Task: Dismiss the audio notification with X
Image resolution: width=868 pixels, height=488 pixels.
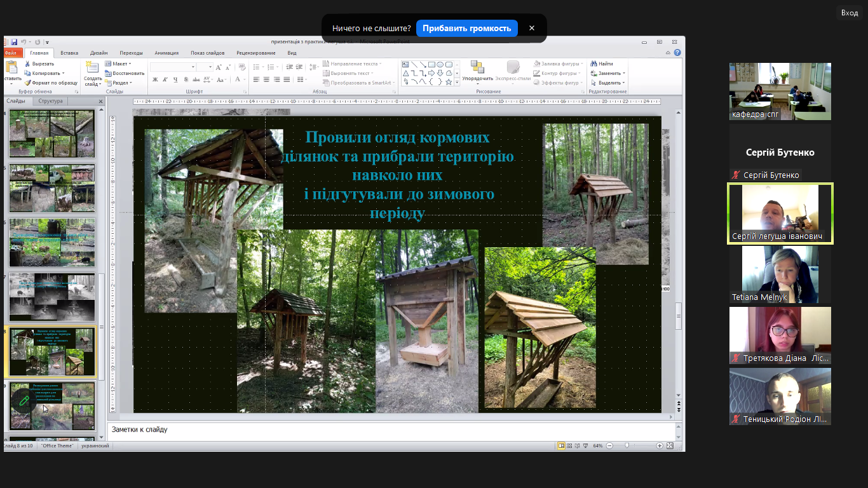Action: point(532,28)
